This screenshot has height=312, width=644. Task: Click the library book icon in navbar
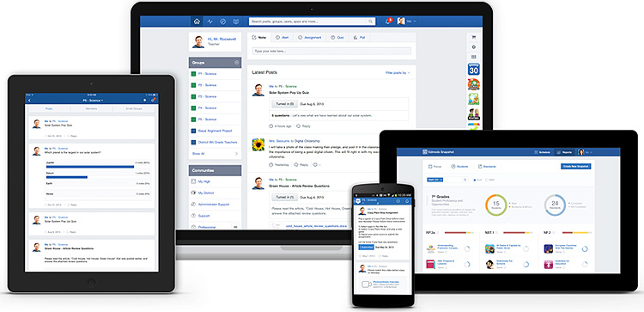(236, 21)
